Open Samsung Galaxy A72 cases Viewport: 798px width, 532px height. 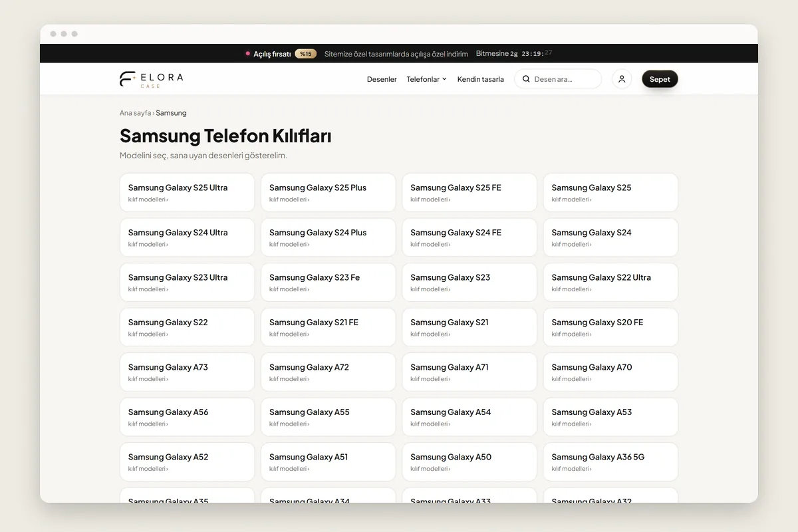pos(329,372)
